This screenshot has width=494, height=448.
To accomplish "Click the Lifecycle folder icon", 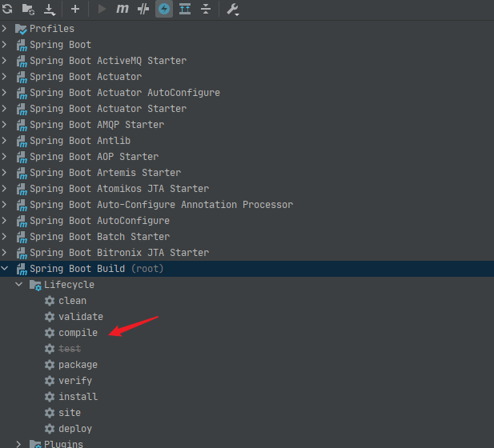I will pyautogui.click(x=35, y=285).
